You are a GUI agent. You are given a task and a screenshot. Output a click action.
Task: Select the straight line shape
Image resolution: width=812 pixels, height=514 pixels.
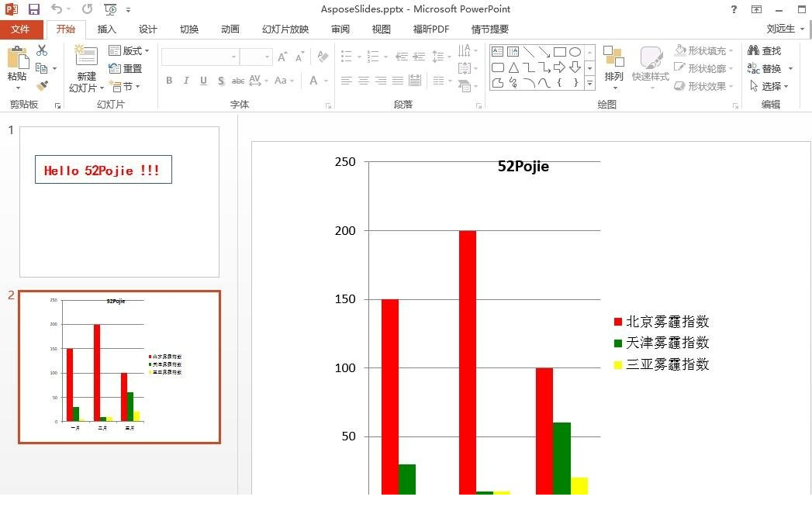529,51
